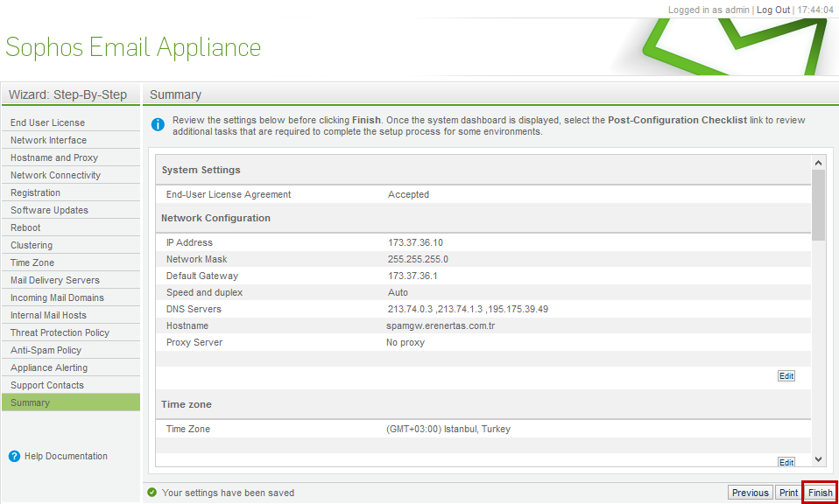The image size is (839, 504).
Task: Select the highlighted Summary step
Action: (x=71, y=402)
